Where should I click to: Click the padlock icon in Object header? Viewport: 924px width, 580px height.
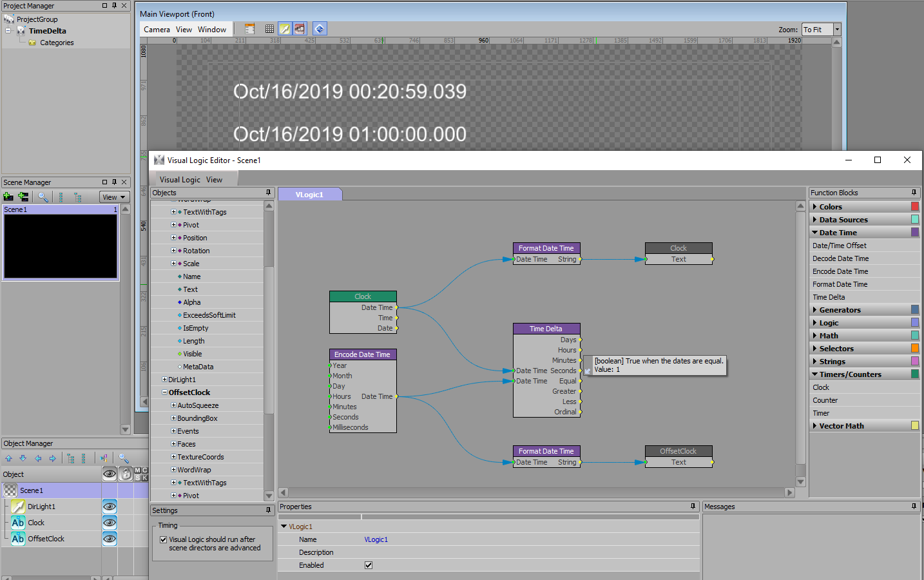126,474
